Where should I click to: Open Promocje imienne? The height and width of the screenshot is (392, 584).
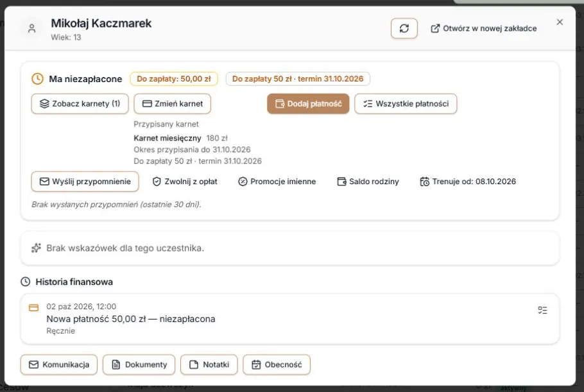point(277,182)
